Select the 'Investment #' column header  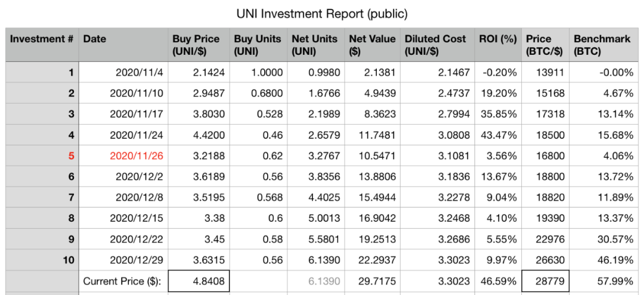(x=42, y=44)
